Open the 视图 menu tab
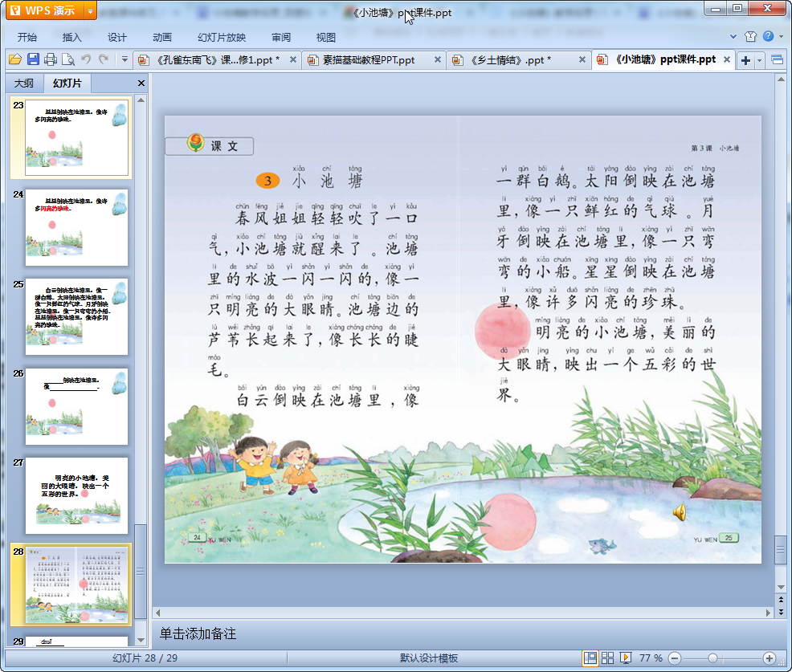Viewport: 792px width, 672px height. pos(326,38)
